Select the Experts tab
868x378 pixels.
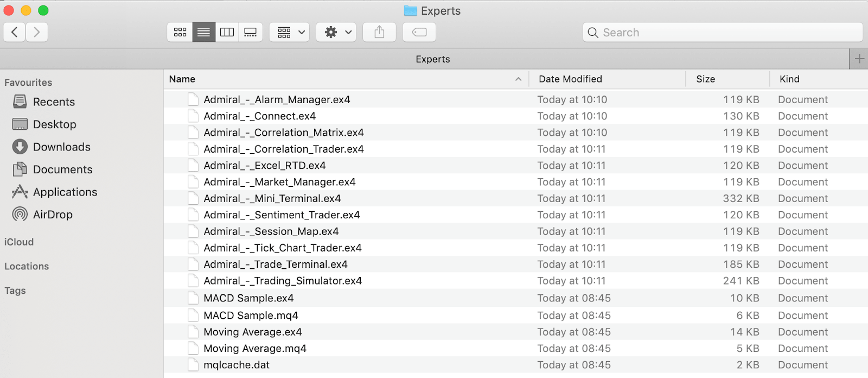click(424, 59)
